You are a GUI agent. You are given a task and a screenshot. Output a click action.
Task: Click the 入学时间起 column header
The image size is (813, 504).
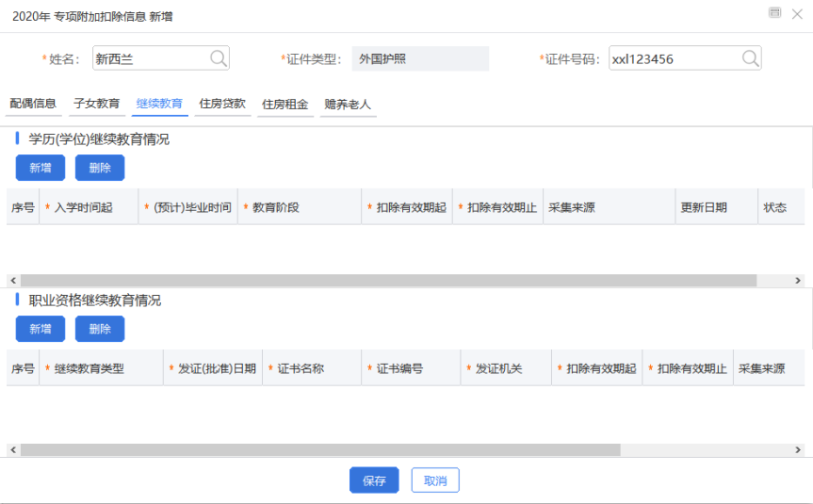point(89,207)
